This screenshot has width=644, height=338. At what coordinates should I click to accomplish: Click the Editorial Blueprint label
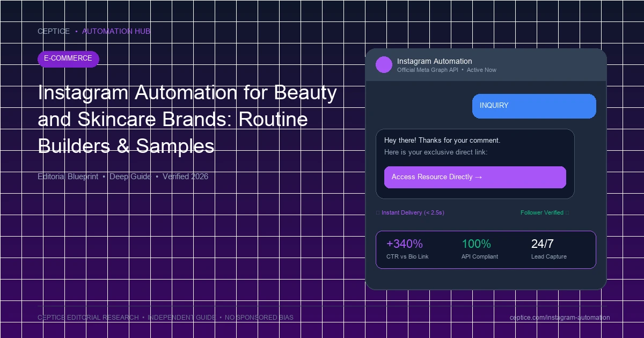68,177
